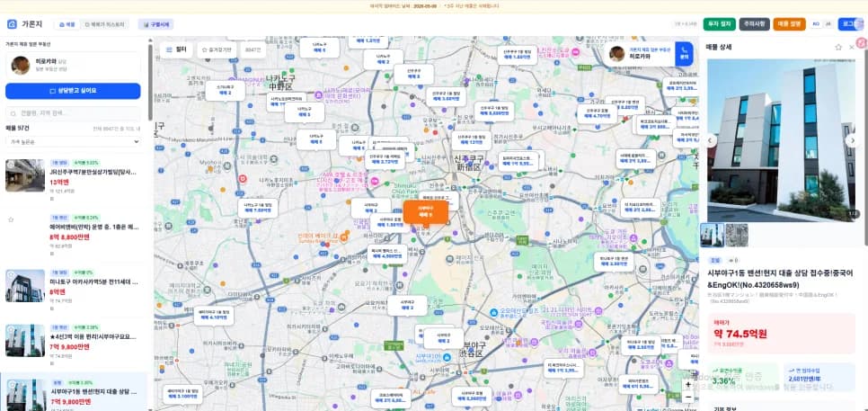Image resolution: width=868 pixels, height=411 pixels.
Task: Click the 나카노구 7.03억엔 map marker
Action: pyautogui.click(x=257, y=209)
